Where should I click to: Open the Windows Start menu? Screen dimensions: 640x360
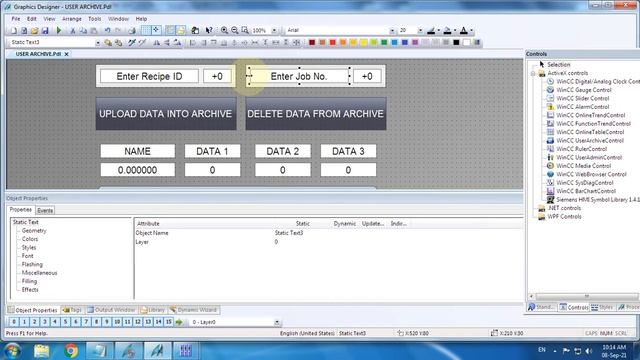tap(12, 351)
